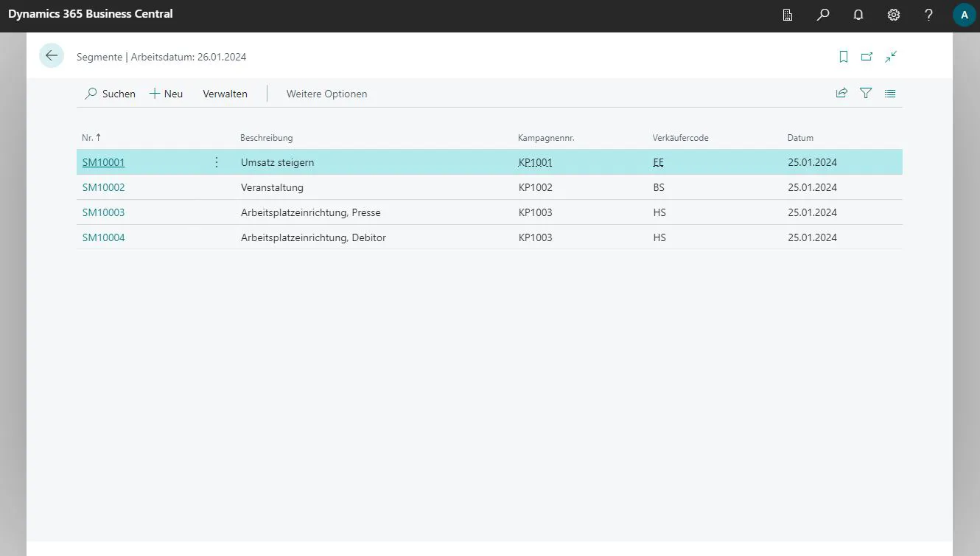Click KP1003 in row SM10003
Screen dimensions: 980x556
tap(536, 212)
